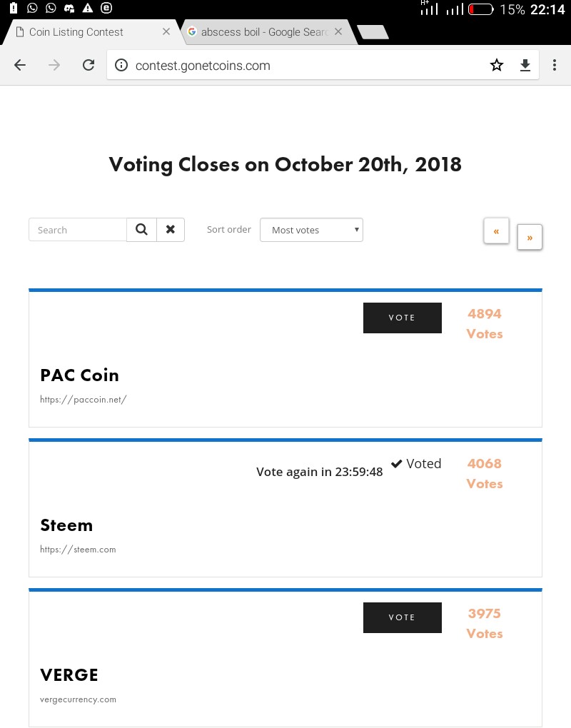The width and height of the screenshot is (571, 728).
Task: Open the browser three-dot menu
Action: tap(555, 66)
